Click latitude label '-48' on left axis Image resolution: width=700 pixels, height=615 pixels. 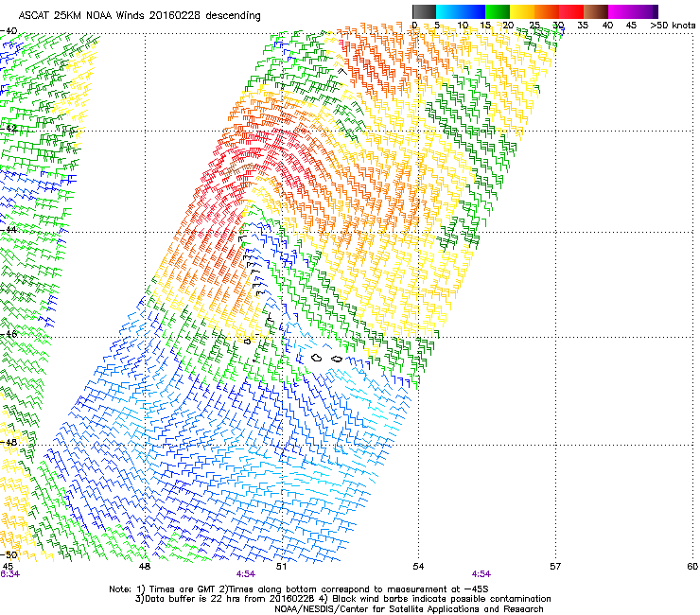tap(9, 442)
